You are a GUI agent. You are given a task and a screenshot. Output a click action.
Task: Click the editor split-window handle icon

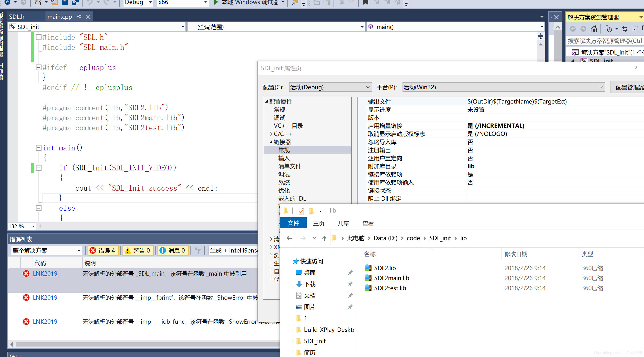pos(541,36)
